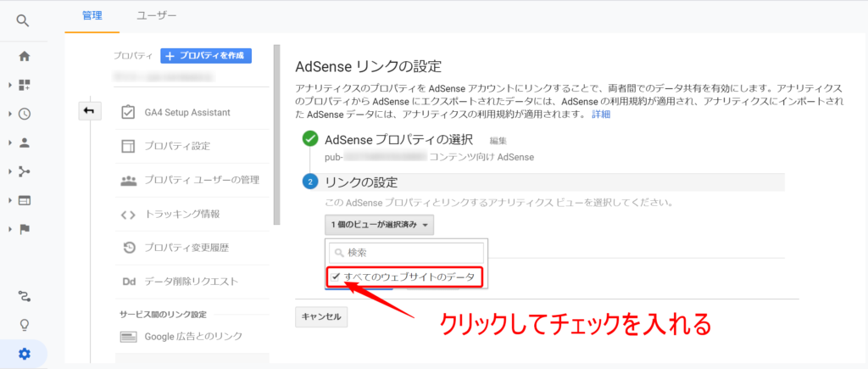Screen dimensions: 868x369
Task: Click the プロパティを作成 button
Action: [206, 56]
